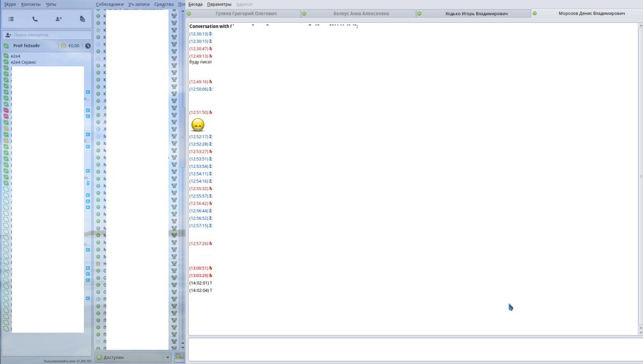Viewport: 643px width, 364px height.
Task: Click the (13:00:51) message timestamp
Action: [x=199, y=268]
